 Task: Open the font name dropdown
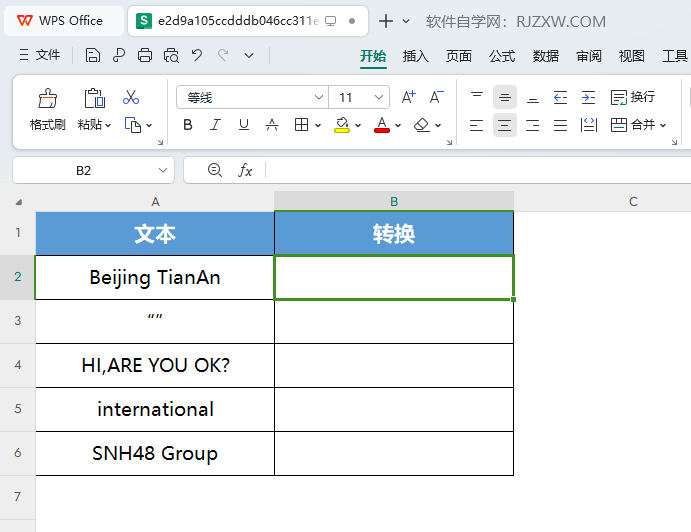319,97
